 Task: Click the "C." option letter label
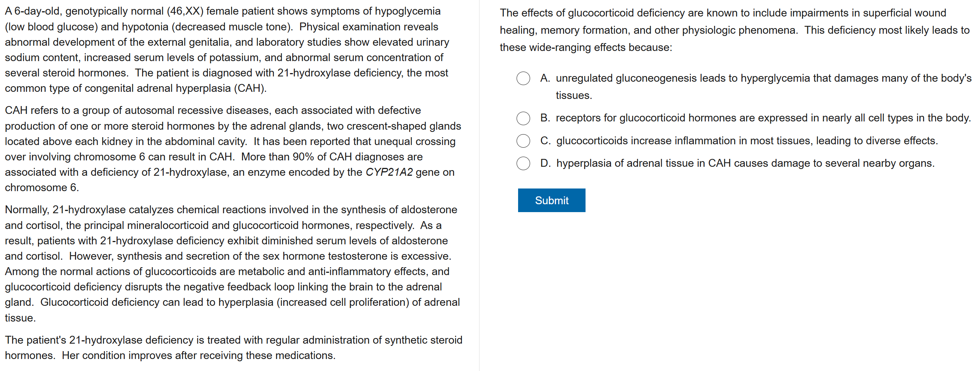(545, 141)
